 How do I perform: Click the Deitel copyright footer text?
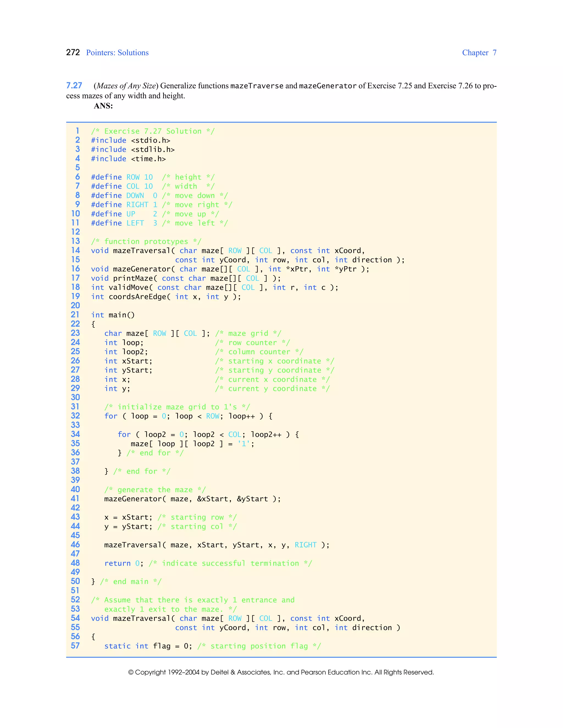[x=281, y=672]
